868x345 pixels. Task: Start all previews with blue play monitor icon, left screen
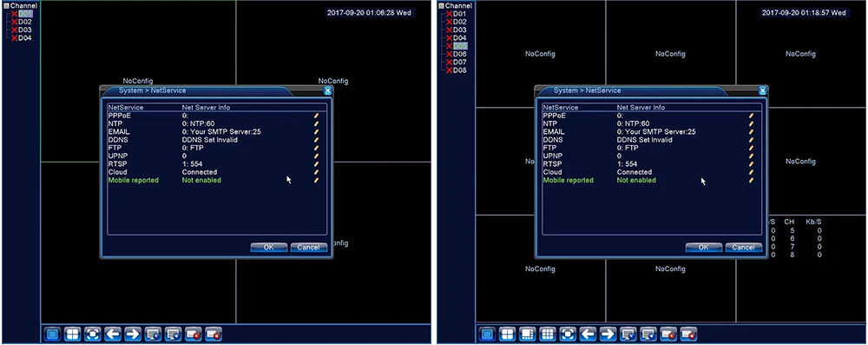[153, 334]
